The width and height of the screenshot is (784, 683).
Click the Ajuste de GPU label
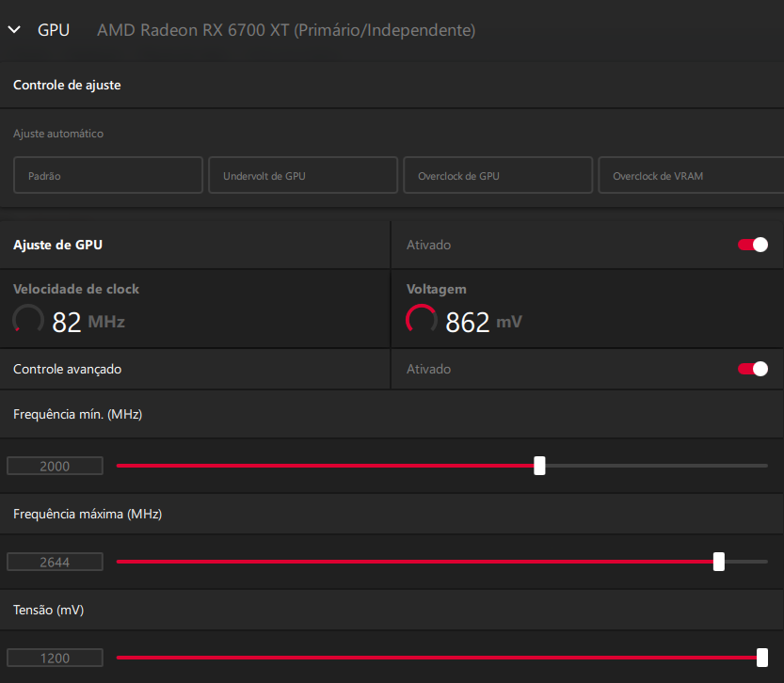(58, 245)
